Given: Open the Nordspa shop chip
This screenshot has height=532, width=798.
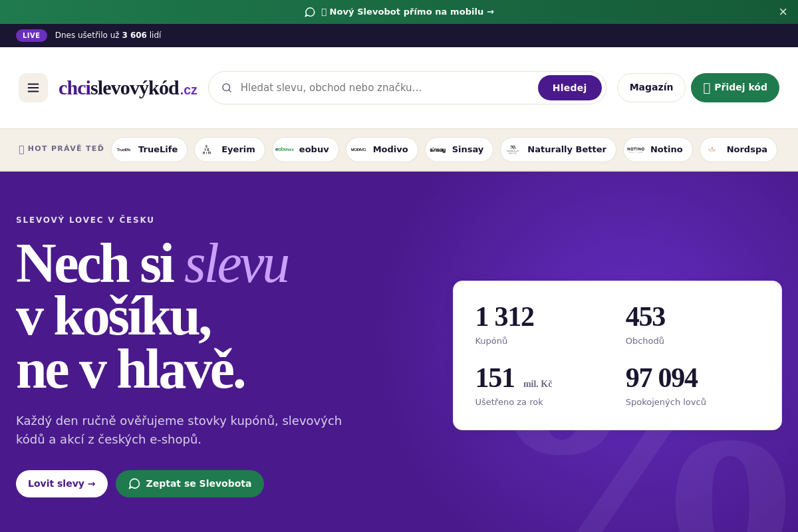Looking at the screenshot, I should coord(738,150).
